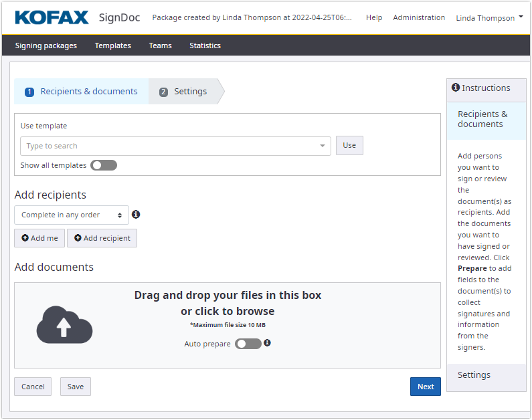This screenshot has width=532, height=420.
Task: Turn on the Auto prepare switch
Action: (x=248, y=344)
